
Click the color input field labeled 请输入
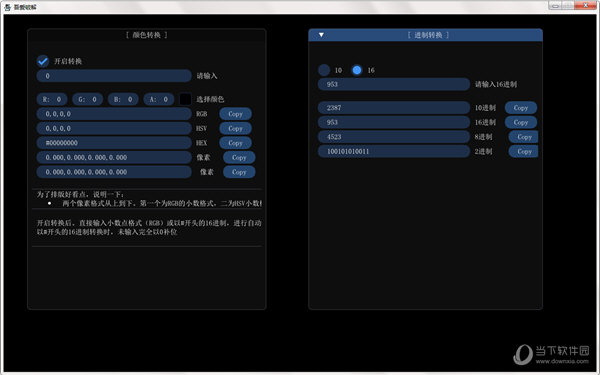tap(114, 76)
